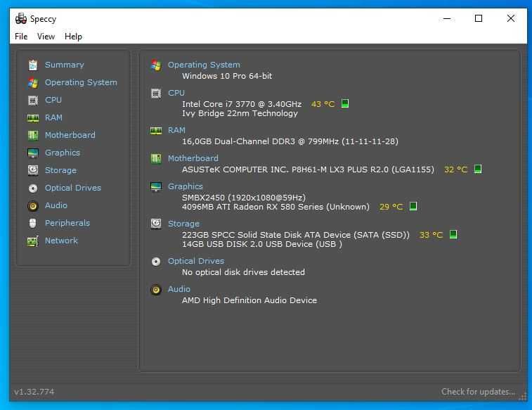Viewport: 532px width, 410px height.
Task: Click the RAM stick icon in sidebar
Action: [x=33, y=117]
